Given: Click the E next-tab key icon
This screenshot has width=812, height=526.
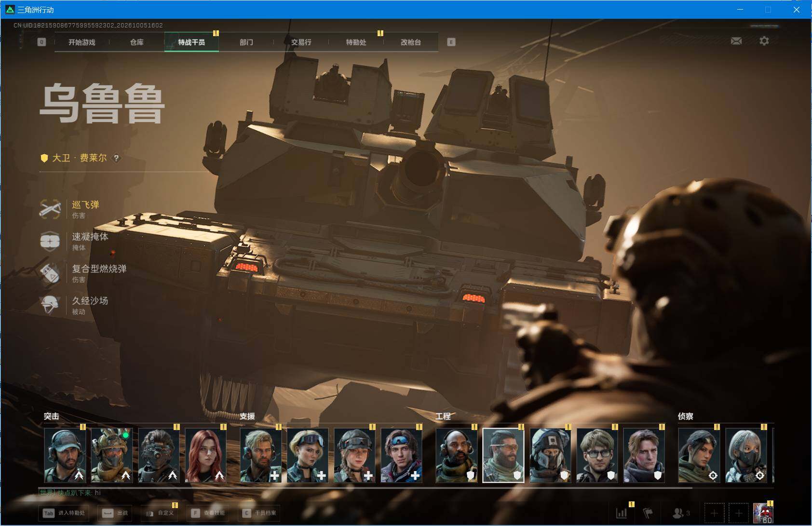Looking at the screenshot, I should point(451,42).
